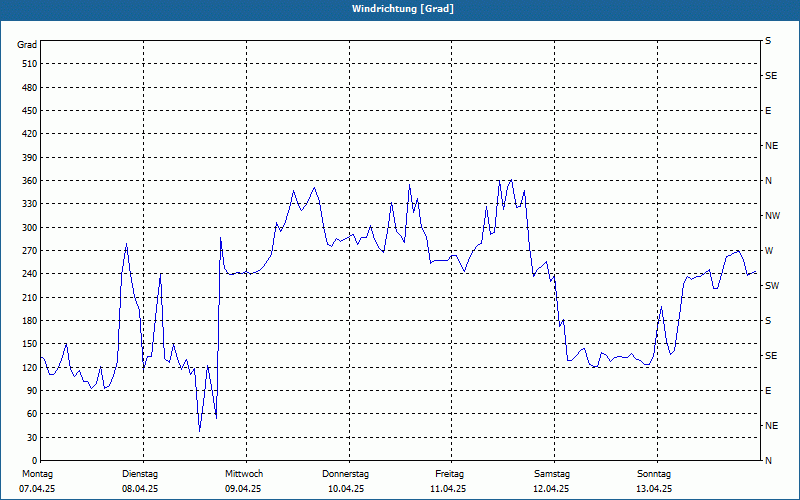Click the 390 value on the left axis
The width and height of the screenshot is (800, 500).
(x=30, y=158)
